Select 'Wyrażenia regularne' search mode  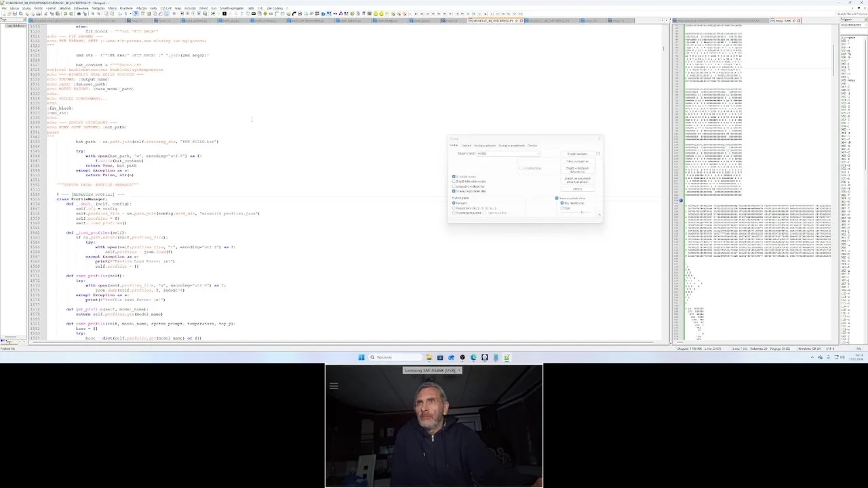pyautogui.click(x=454, y=213)
